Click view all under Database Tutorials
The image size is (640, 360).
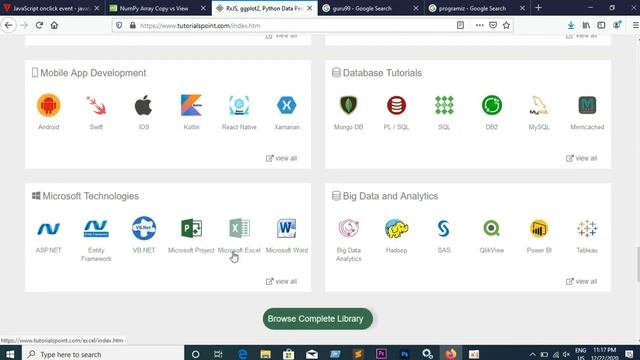pyautogui.click(x=582, y=158)
